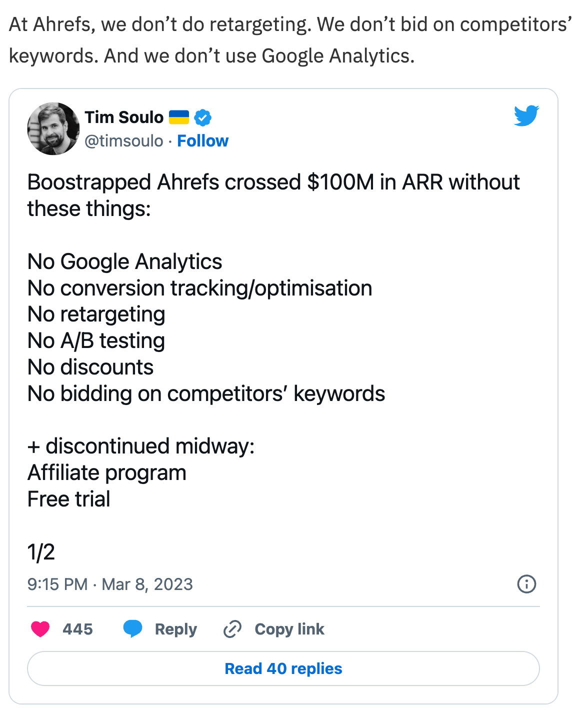
Task: Click the Copy link text label
Action: pyautogui.click(x=289, y=629)
